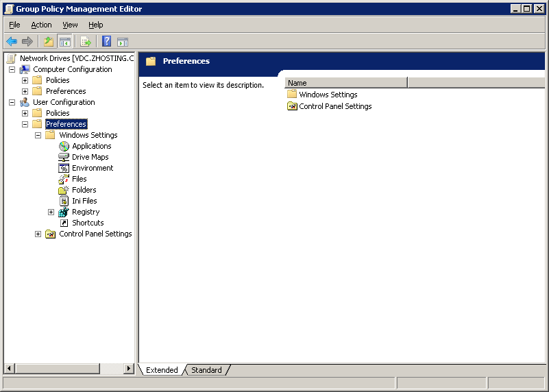Select Environment label in tree
The width and height of the screenshot is (549, 392).
point(93,168)
